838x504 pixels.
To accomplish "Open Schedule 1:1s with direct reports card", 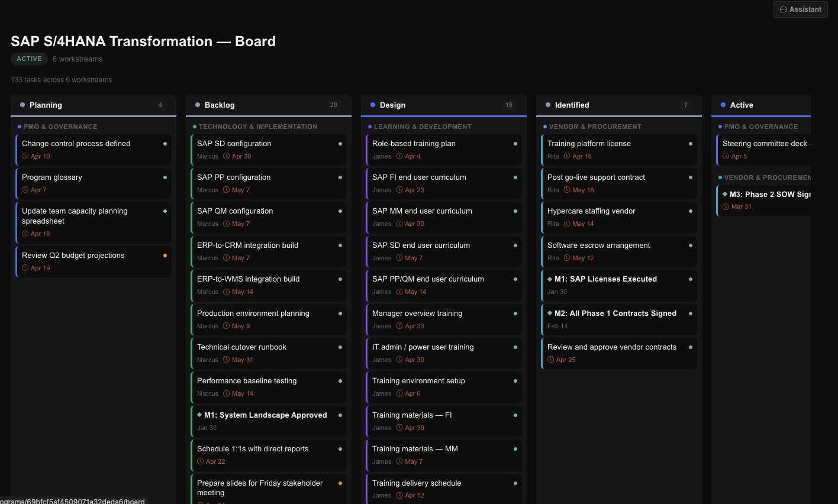I will pos(269,455).
